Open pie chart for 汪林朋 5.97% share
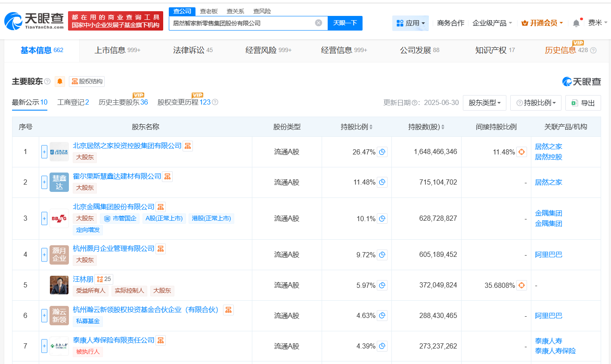Viewport: 611px width, 364px height. (x=382, y=285)
